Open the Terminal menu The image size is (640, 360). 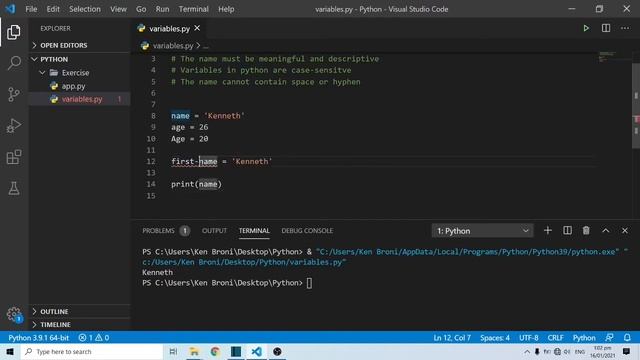point(193,9)
